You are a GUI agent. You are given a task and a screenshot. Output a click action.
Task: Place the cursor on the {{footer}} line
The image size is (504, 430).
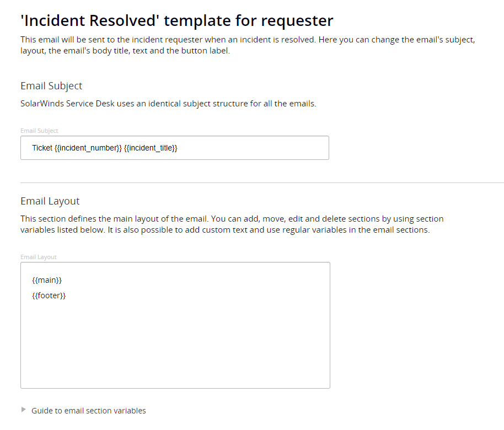coord(49,295)
